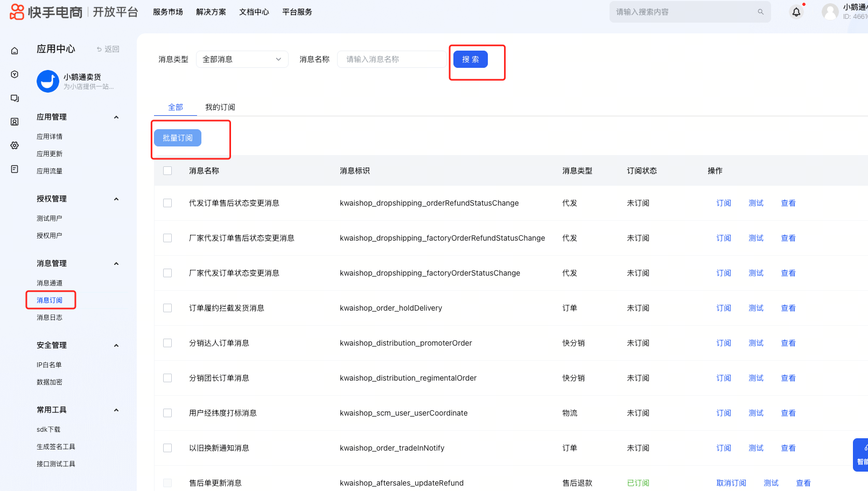Collapse the 授权管理 sidebar section
The image size is (868, 491).
tap(116, 199)
